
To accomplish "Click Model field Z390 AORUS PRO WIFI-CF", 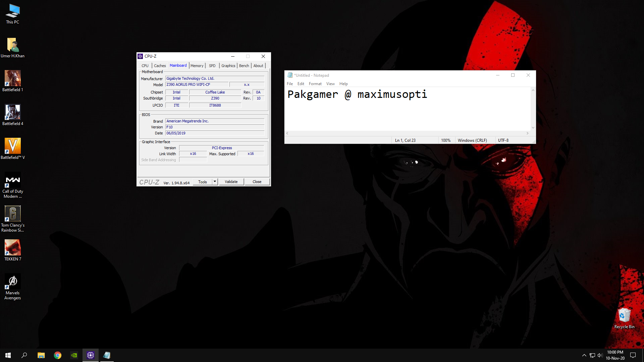I will (x=197, y=84).
